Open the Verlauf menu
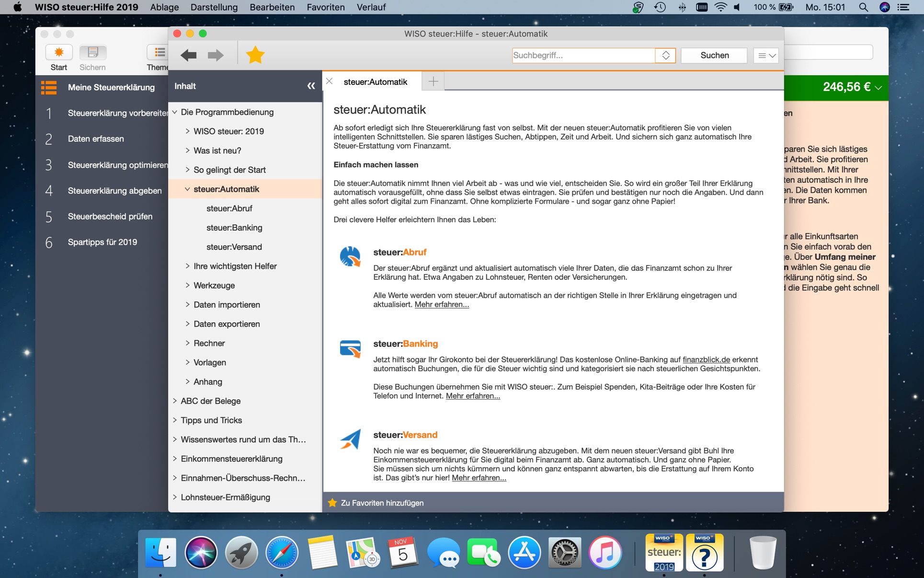This screenshot has height=578, width=924. click(371, 7)
